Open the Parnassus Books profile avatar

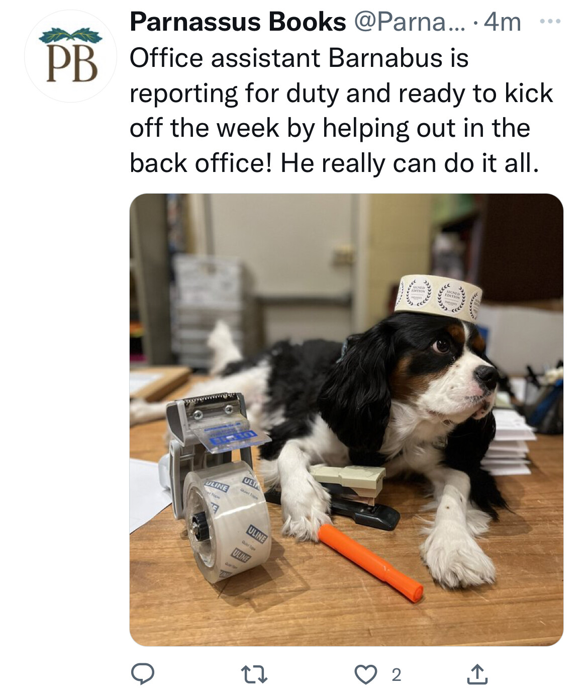[70, 56]
